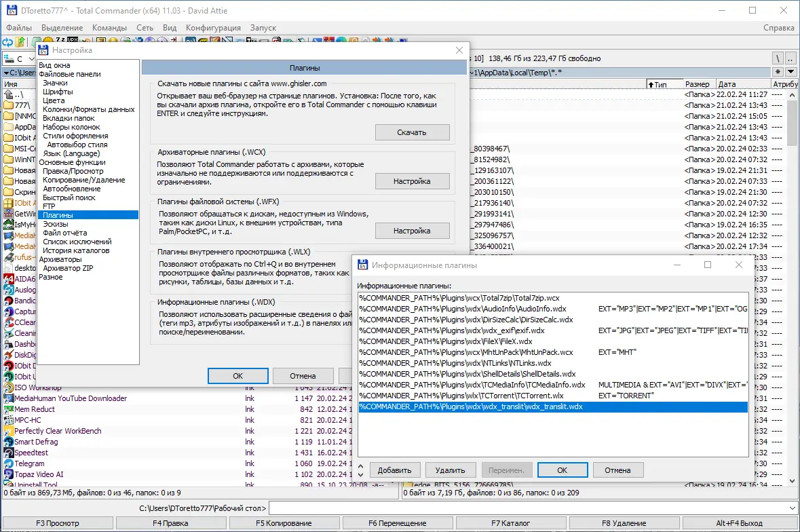Open the Запуск menu
The height and width of the screenshot is (532, 800).
click(x=263, y=28)
